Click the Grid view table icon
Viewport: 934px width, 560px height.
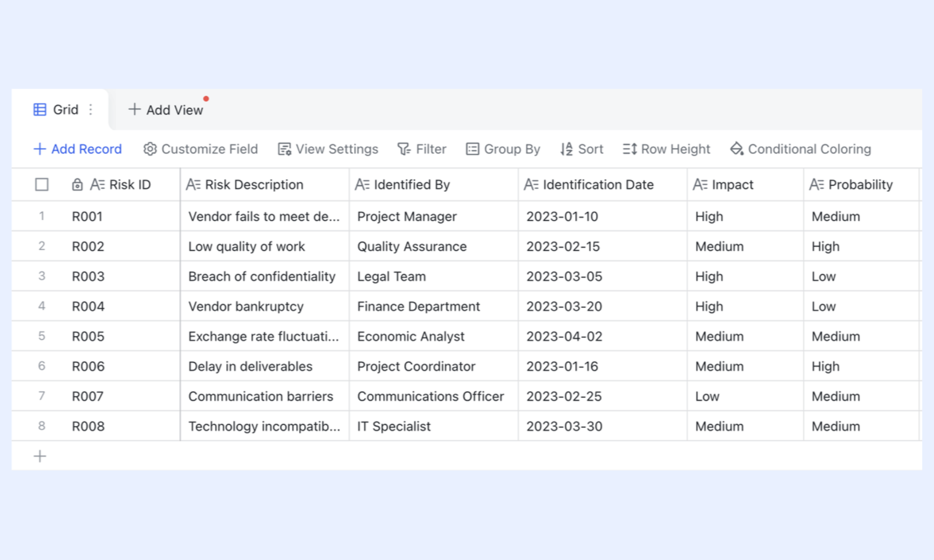40,110
